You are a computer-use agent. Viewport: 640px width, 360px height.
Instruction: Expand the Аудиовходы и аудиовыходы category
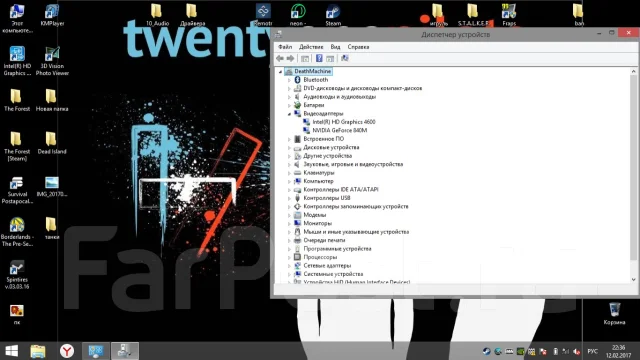[x=289, y=97]
